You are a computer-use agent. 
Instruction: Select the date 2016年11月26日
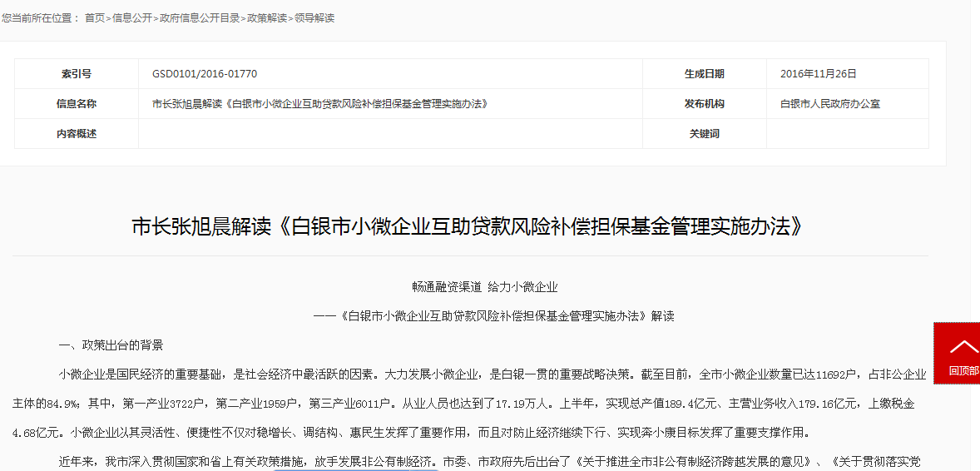click(819, 74)
